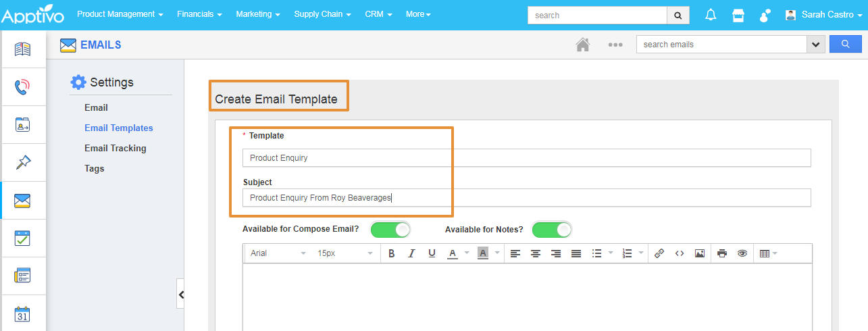This screenshot has height=331, width=868.
Task: Insert an image in editor
Action: 700,253
